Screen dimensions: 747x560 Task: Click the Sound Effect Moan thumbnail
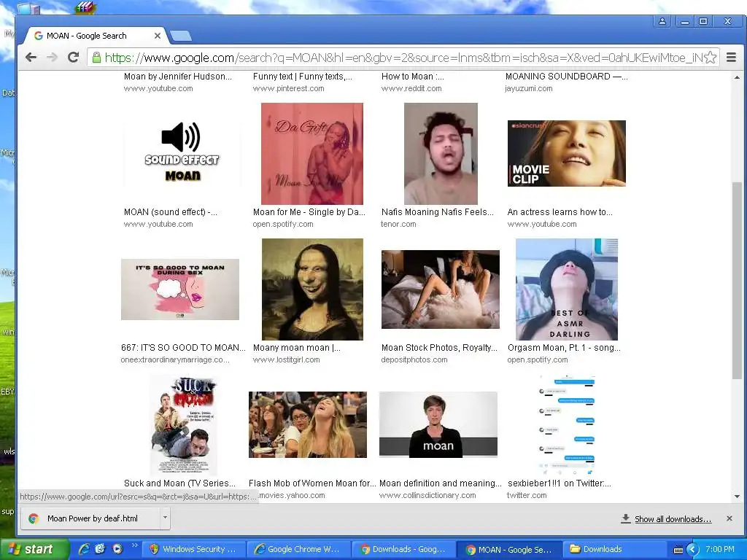[x=182, y=153]
